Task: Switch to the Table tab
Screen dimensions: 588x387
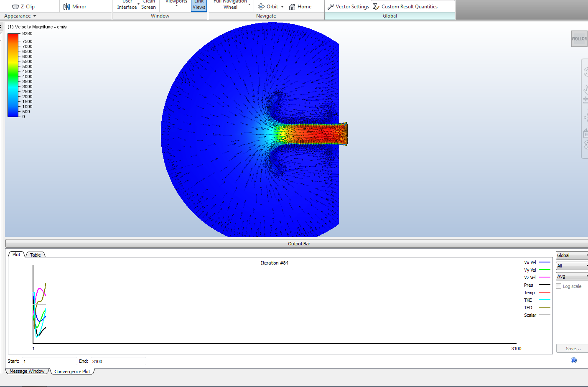Action: click(36, 255)
